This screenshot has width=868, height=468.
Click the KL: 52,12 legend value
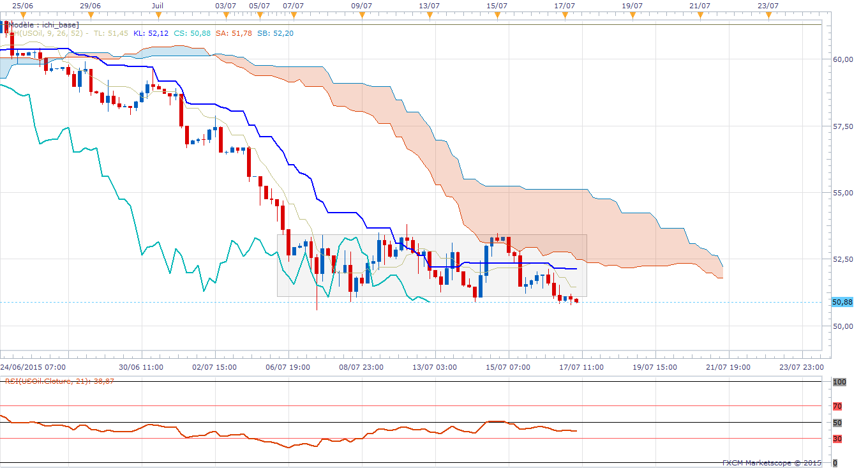pos(151,33)
